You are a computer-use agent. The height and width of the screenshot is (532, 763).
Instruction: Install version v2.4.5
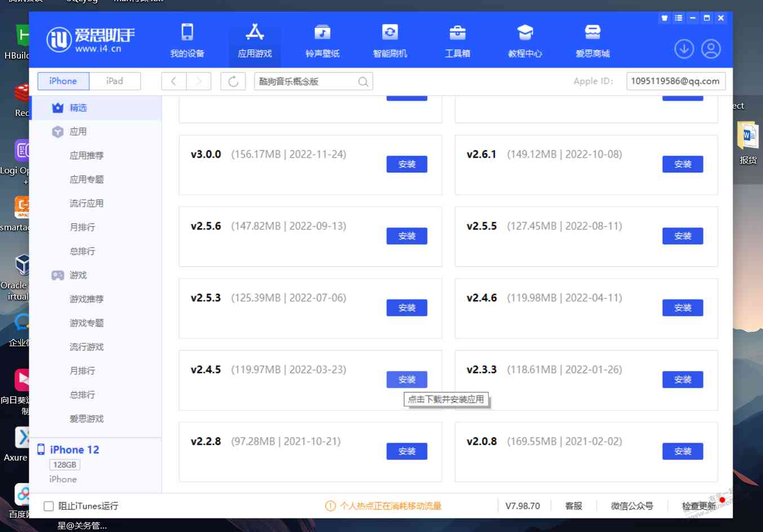click(407, 379)
